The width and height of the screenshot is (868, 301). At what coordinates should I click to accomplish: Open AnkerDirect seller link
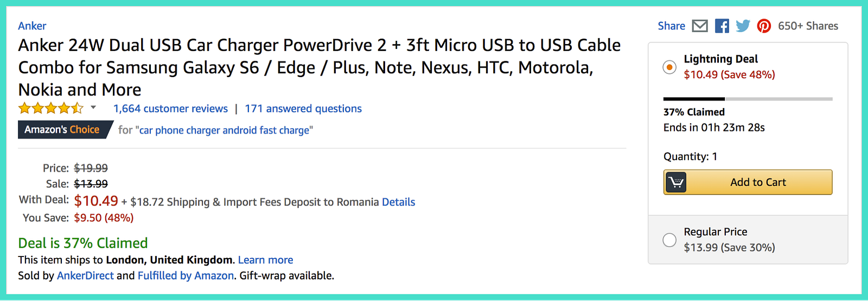pos(85,275)
